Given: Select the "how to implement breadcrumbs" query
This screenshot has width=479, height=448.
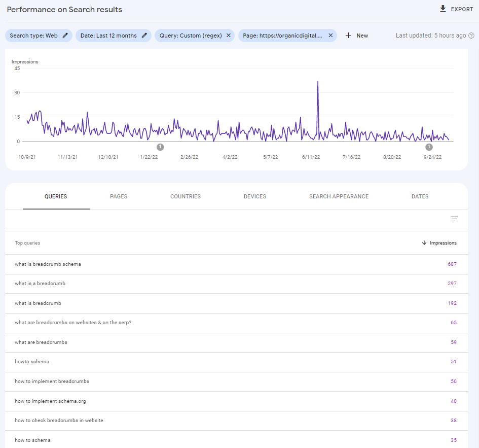Looking at the screenshot, I should [x=52, y=382].
